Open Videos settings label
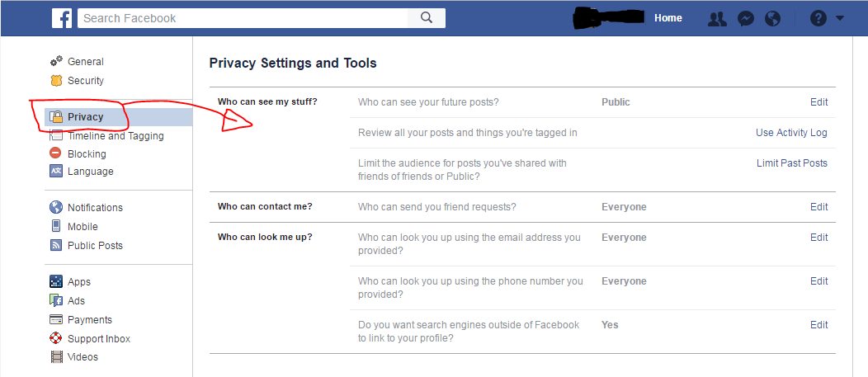The height and width of the screenshot is (377, 868). (x=83, y=357)
